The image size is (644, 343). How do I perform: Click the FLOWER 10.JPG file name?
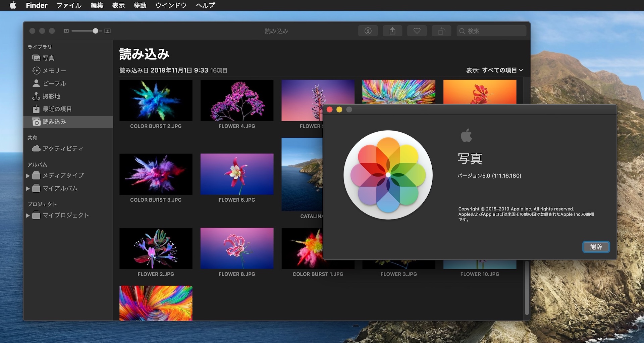(480, 274)
